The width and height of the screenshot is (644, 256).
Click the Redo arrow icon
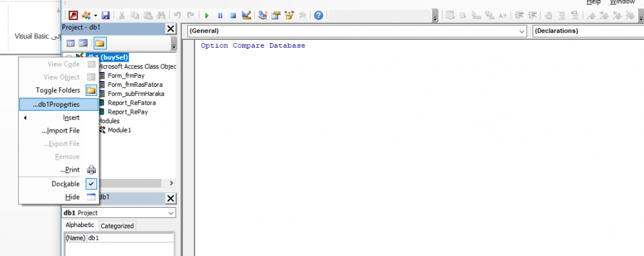(x=191, y=15)
